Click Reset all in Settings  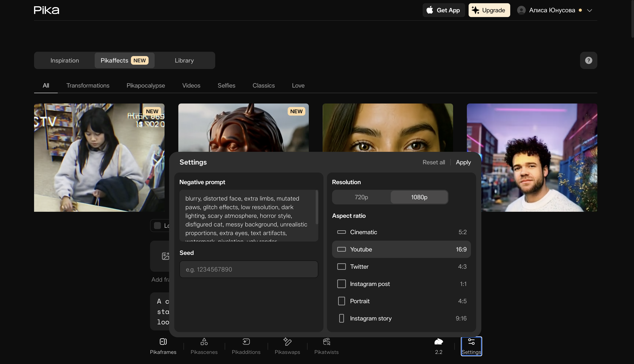coord(434,162)
